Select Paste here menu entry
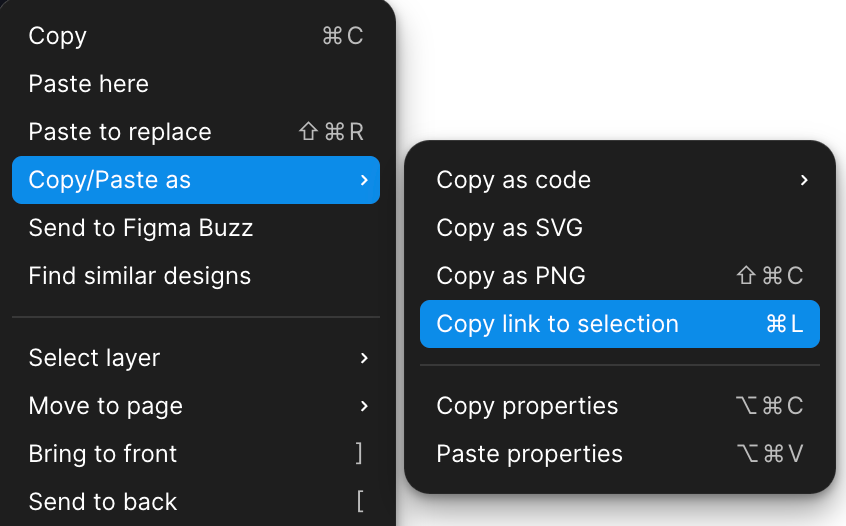The height and width of the screenshot is (526, 846). [x=196, y=84]
